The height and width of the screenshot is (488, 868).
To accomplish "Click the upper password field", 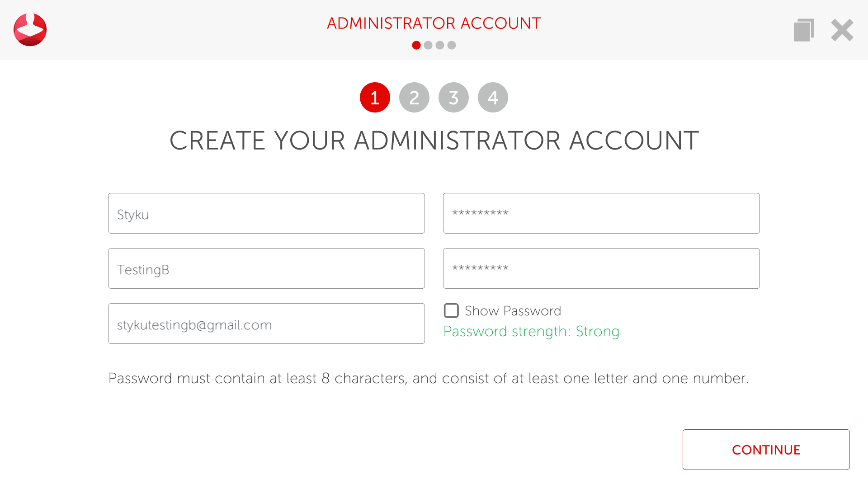I will coord(601,213).
